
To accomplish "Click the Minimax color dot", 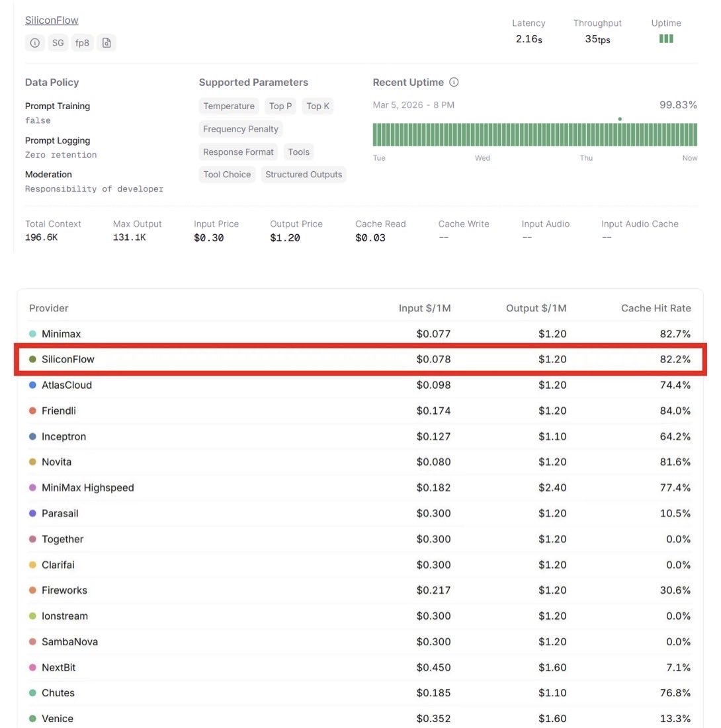I will 32,334.
